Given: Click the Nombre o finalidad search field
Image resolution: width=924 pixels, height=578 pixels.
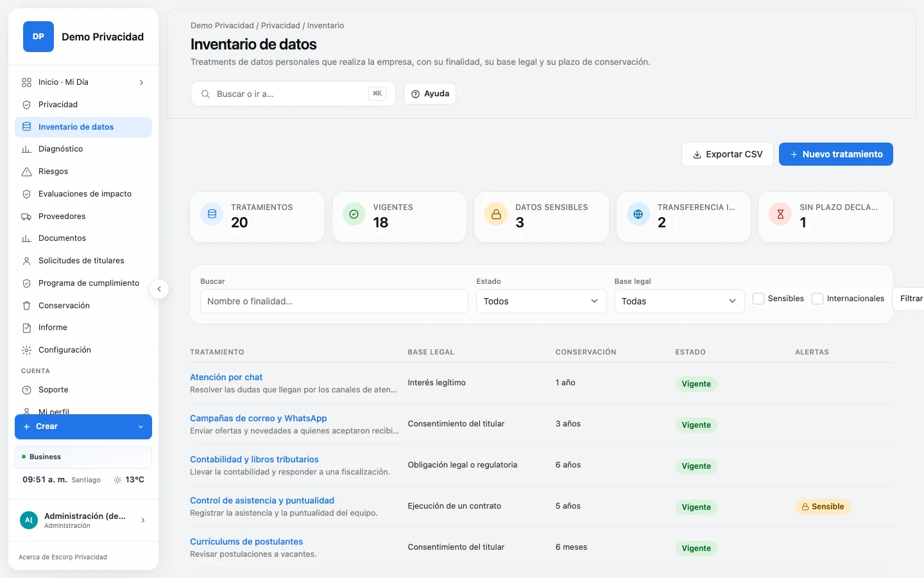Looking at the screenshot, I should 334,301.
